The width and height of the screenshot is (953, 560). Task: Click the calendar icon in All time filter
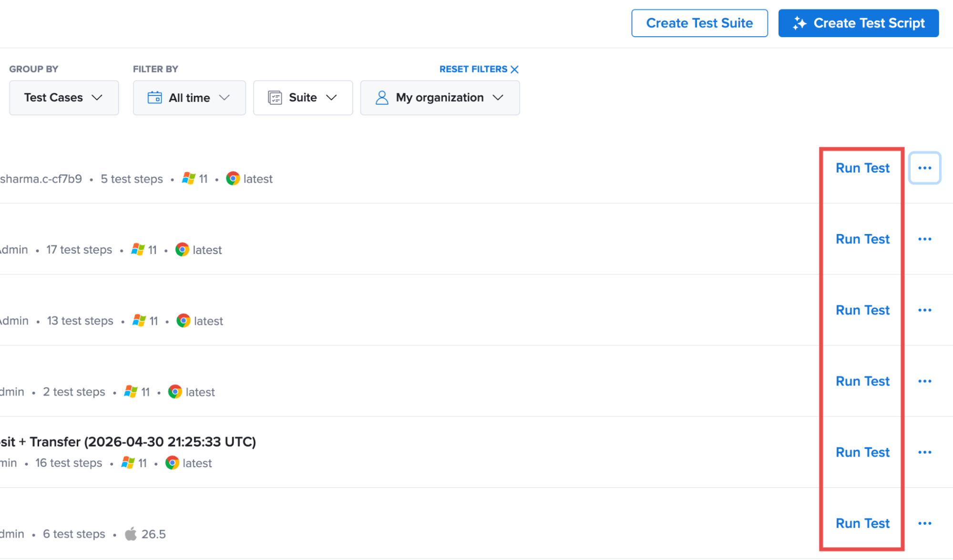[x=154, y=97]
